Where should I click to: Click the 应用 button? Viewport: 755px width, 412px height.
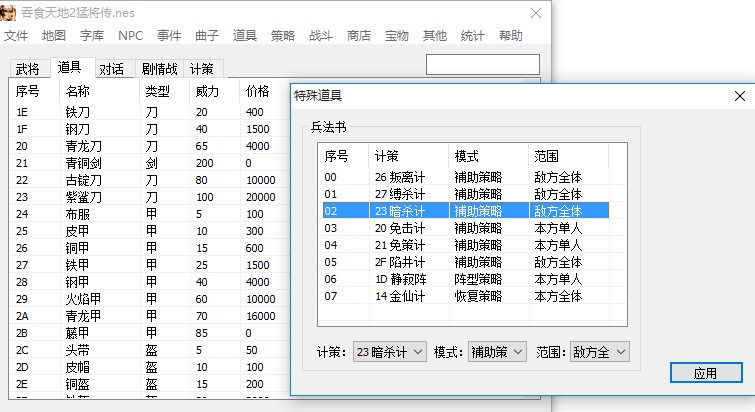tap(706, 373)
